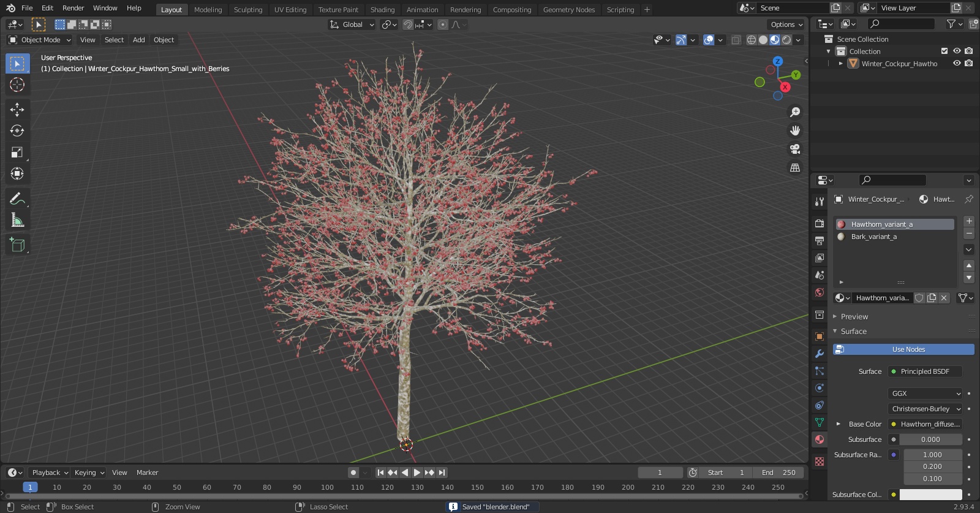Screen dimensions: 980x513
Task: Click the Use Nodes button
Action: [x=903, y=349]
